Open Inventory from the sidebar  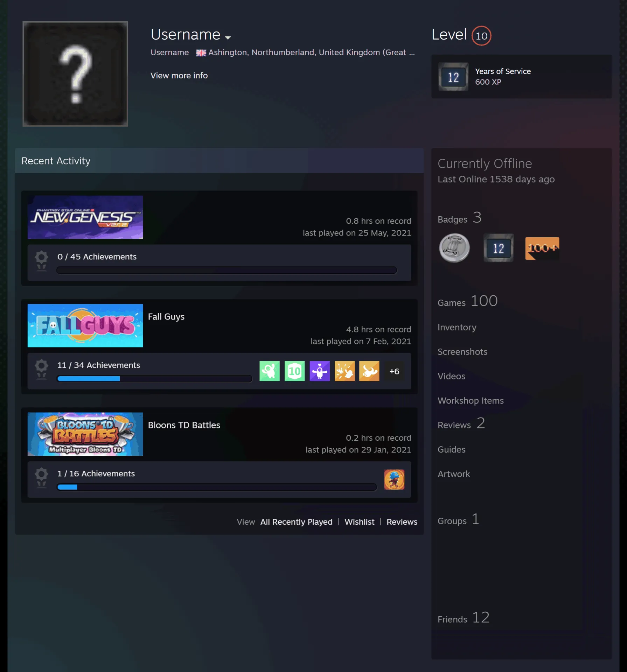click(457, 327)
